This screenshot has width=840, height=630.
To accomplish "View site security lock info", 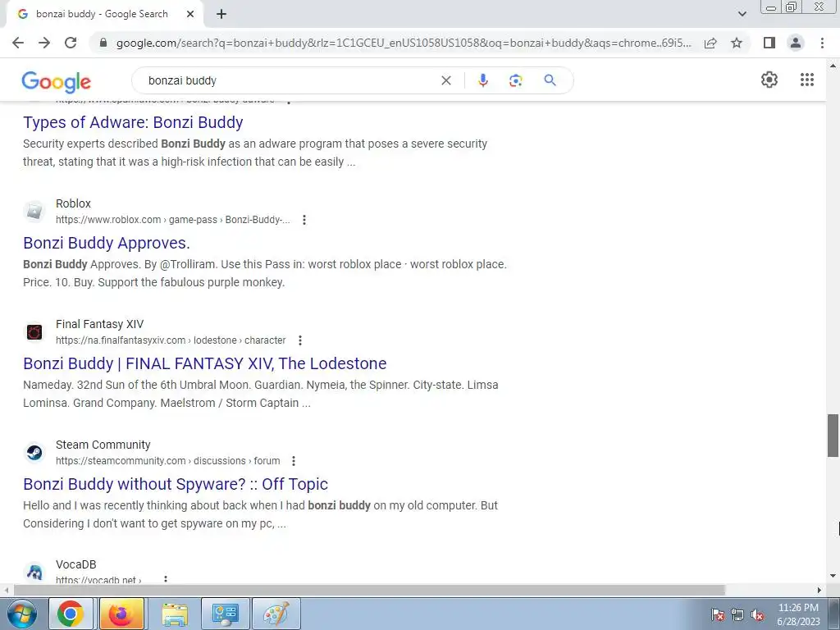I will point(103,43).
